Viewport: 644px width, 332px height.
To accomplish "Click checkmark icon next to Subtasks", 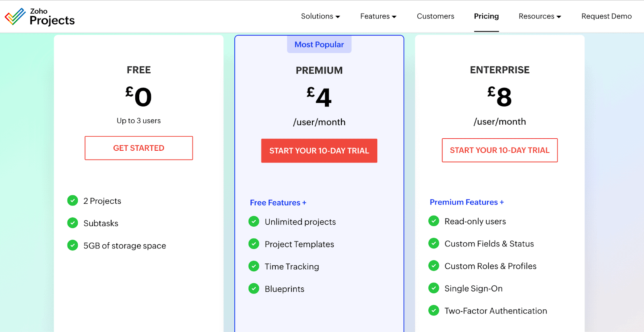I will click(x=72, y=223).
